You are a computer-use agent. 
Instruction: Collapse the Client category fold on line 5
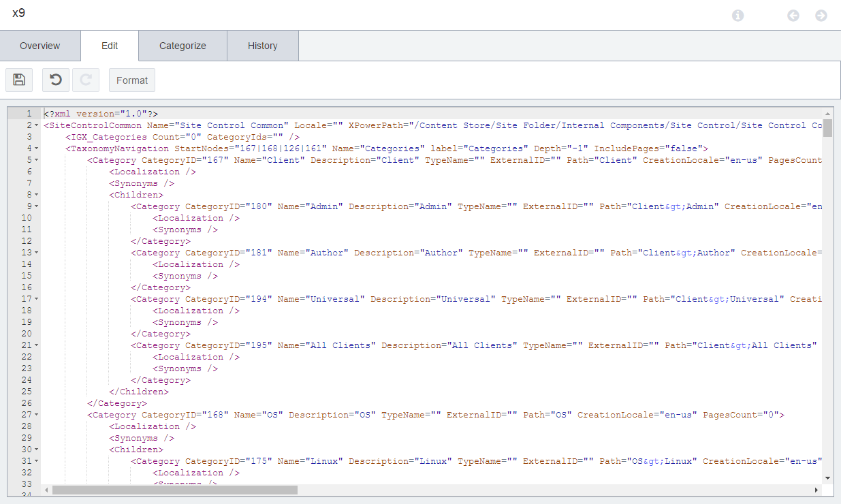coord(36,160)
